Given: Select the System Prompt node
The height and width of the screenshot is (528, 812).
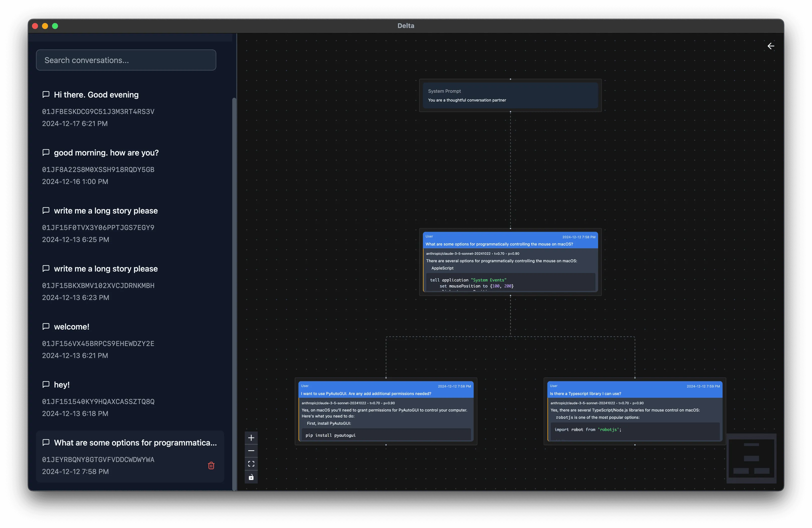Looking at the screenshot, I should pyautogui.click(x=510, y=95).
